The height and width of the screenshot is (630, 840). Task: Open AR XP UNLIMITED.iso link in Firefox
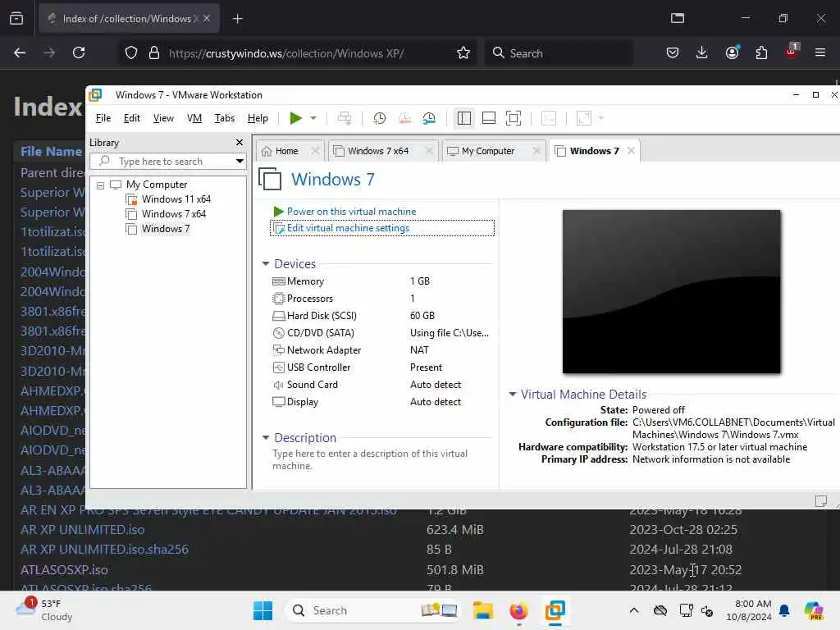83,530
